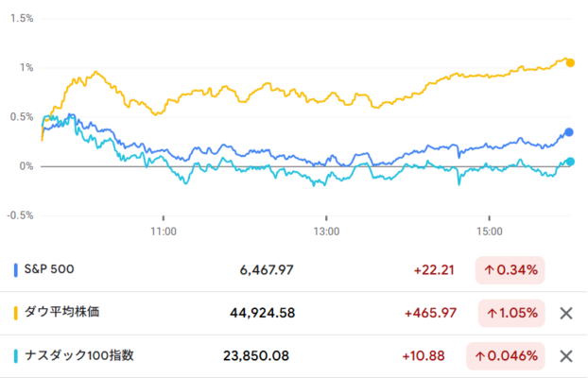
Task: Open the S&P 500 index link
Action: (49, 269)
